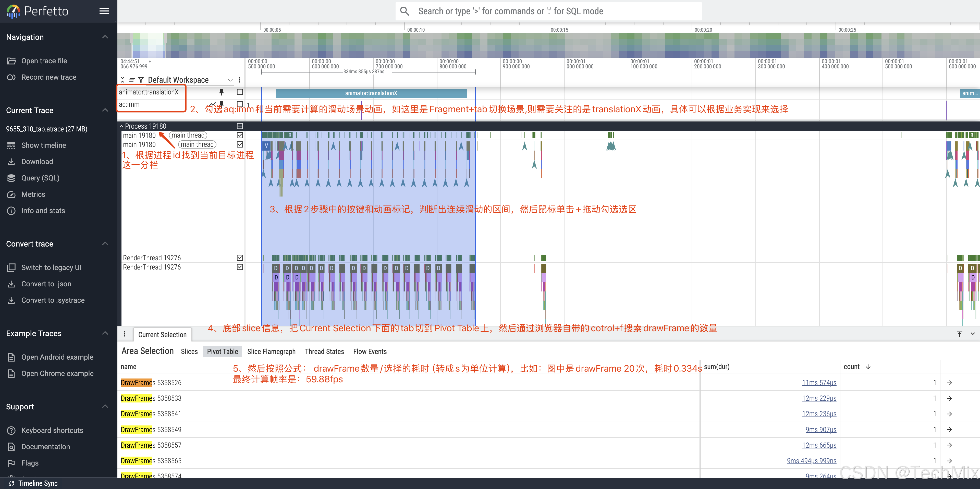Switch to the Thread States tab
The image size is (980, 489).
(324, 351)
